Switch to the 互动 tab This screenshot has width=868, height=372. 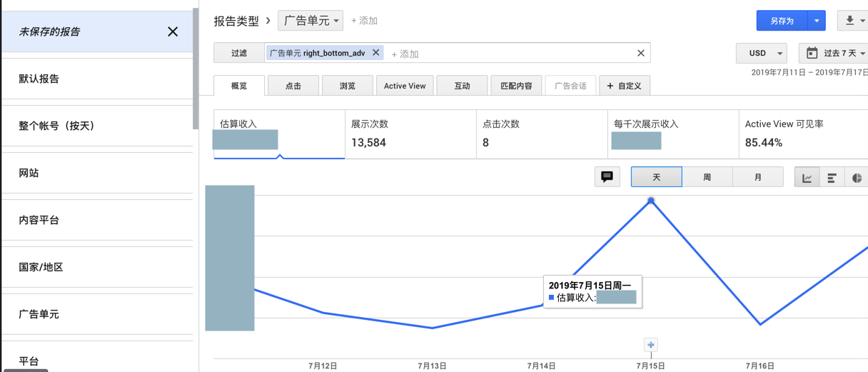coord(462,86)
